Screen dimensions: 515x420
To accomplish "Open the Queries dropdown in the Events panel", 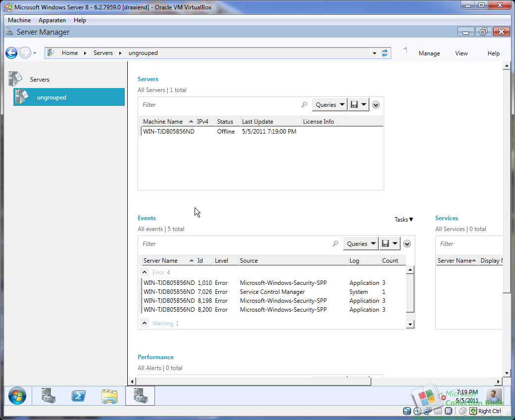I will click(x=360, y=243).
